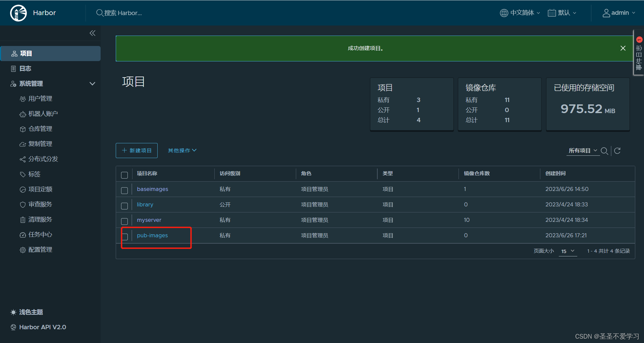Open the pub-images project
The image size is (644, 343).
(152, 235)
